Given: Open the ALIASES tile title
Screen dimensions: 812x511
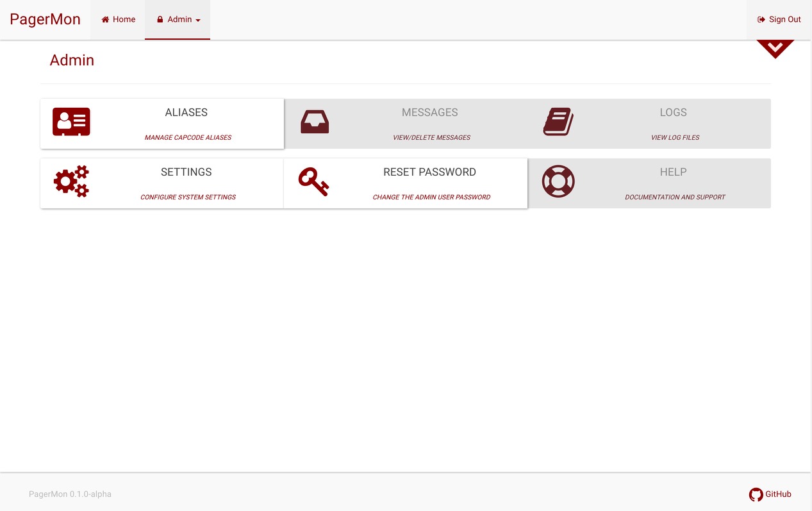Looking at the screenshot, I should pos(186,112).
